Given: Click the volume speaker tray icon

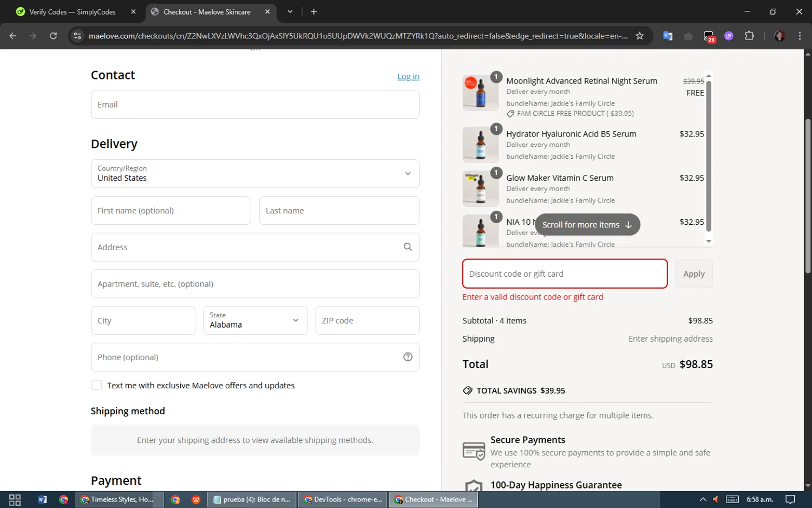Looking at the screenshot, I should (x=716, y=499).
